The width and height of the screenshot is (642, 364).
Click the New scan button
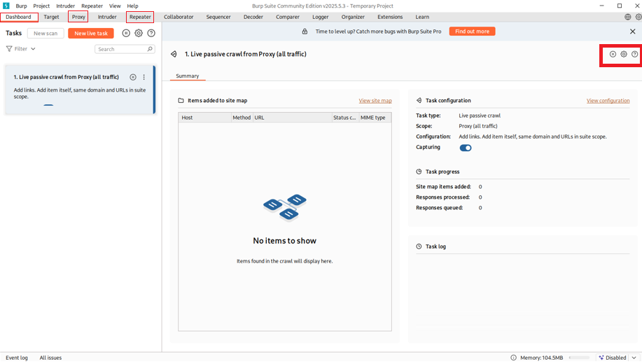click(x=46, y=33)
